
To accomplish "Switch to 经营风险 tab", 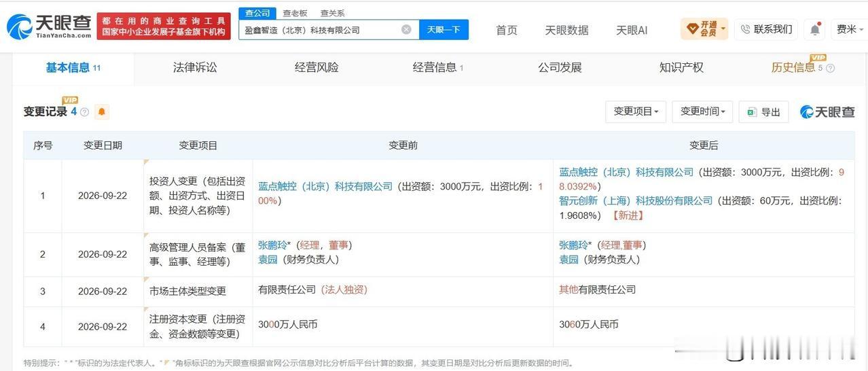I will point(317,67).
